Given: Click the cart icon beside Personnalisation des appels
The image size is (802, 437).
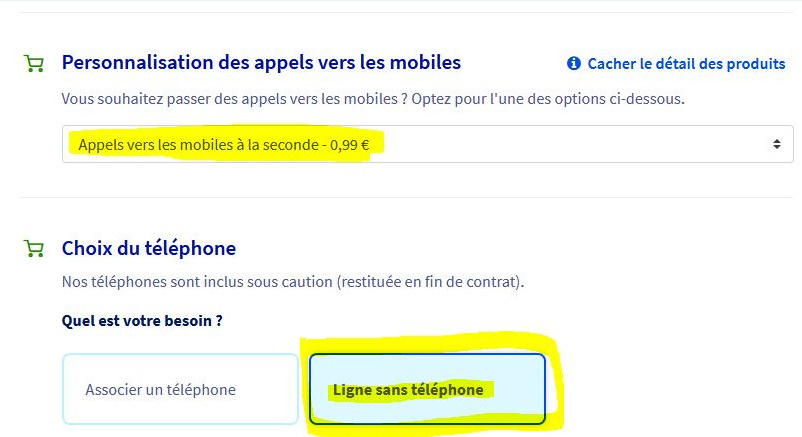Looking at the screenshot, I should [x=33, y=64].
